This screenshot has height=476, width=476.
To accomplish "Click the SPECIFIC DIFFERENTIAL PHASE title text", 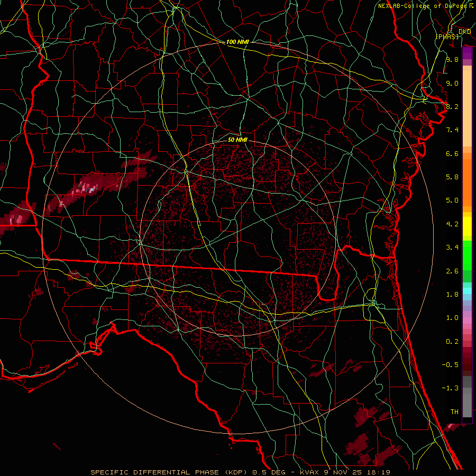I will point(155,472).
